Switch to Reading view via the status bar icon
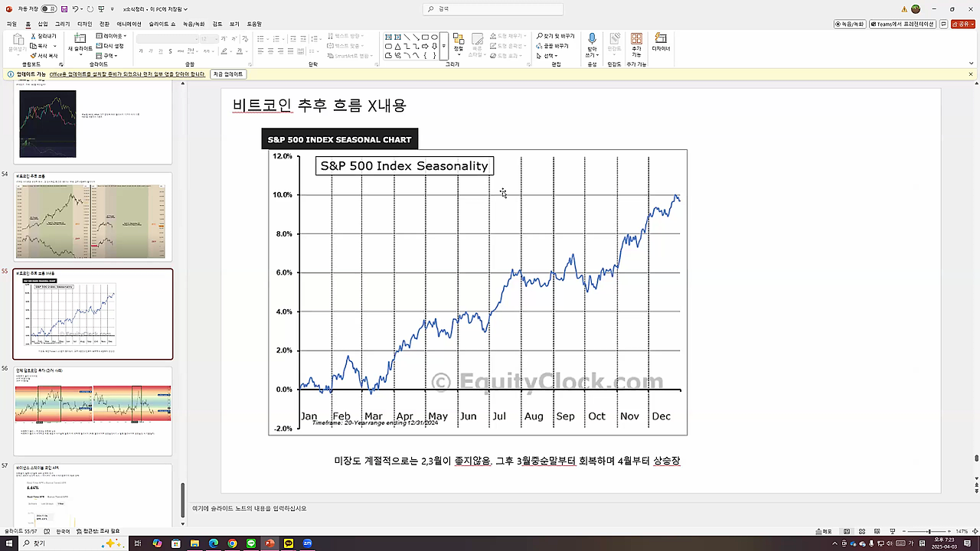This screenshot has height=551, width=980. pos(877,531)
